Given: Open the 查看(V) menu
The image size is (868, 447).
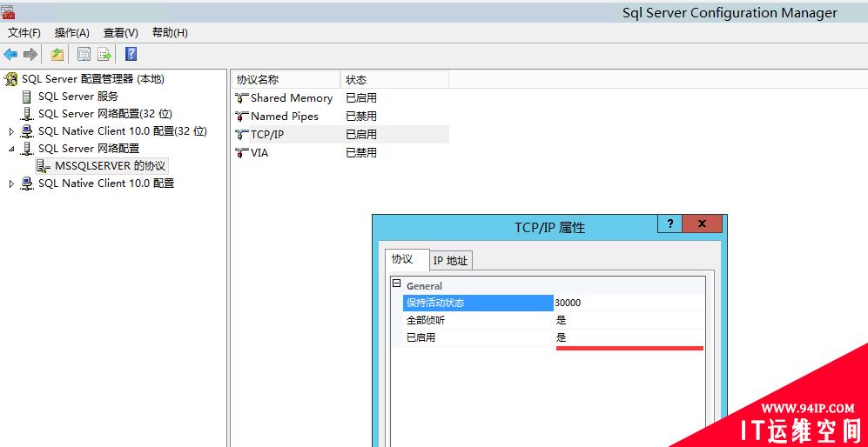Looking at the screenshot, I should coord(121,33).
